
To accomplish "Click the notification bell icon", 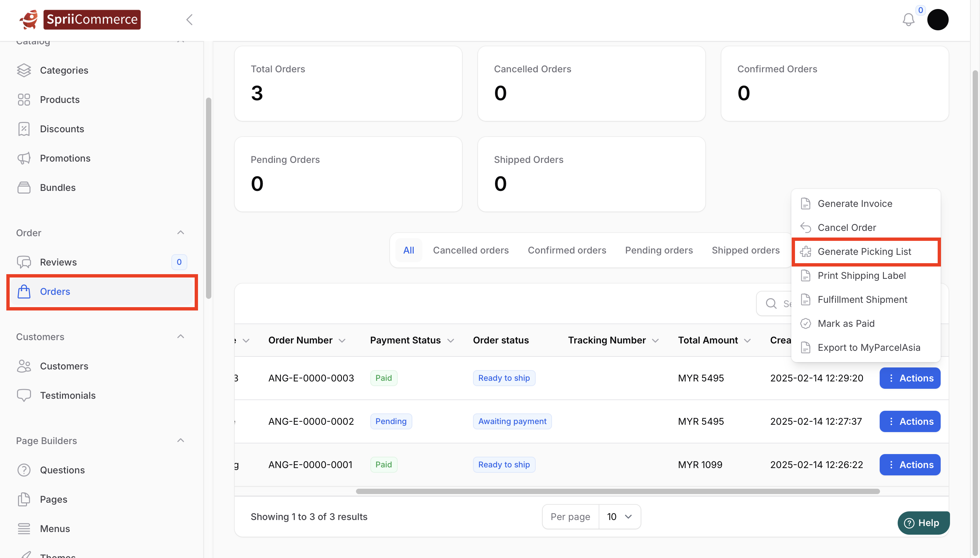I will [x=908, y=20].
